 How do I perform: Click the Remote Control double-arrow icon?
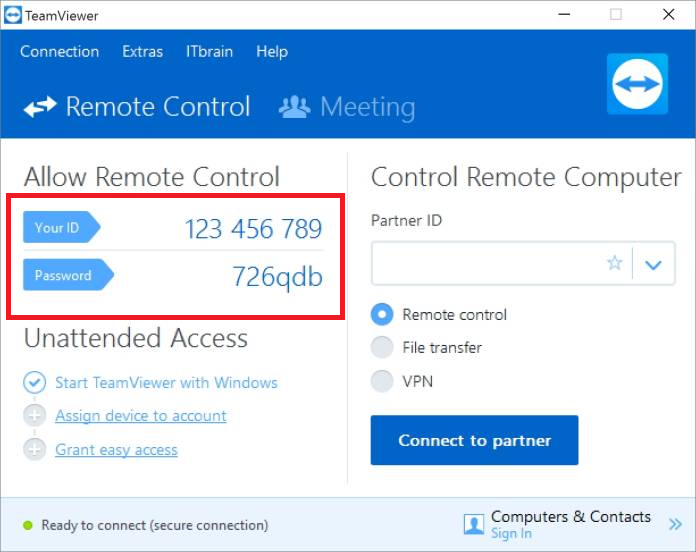40,107
